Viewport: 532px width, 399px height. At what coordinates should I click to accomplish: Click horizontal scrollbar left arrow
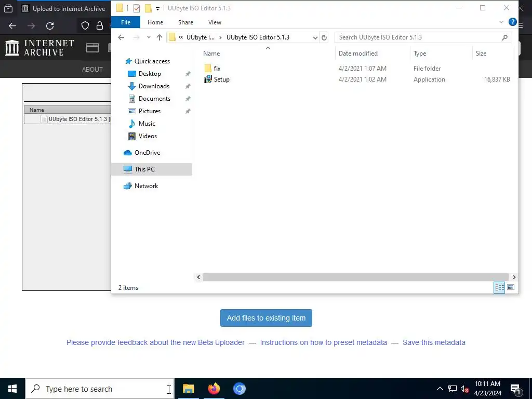pos(198,277)
